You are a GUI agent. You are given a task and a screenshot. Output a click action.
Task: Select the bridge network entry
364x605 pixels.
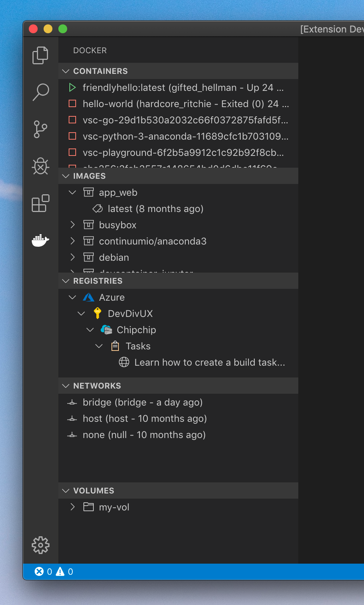coord(178,402)
